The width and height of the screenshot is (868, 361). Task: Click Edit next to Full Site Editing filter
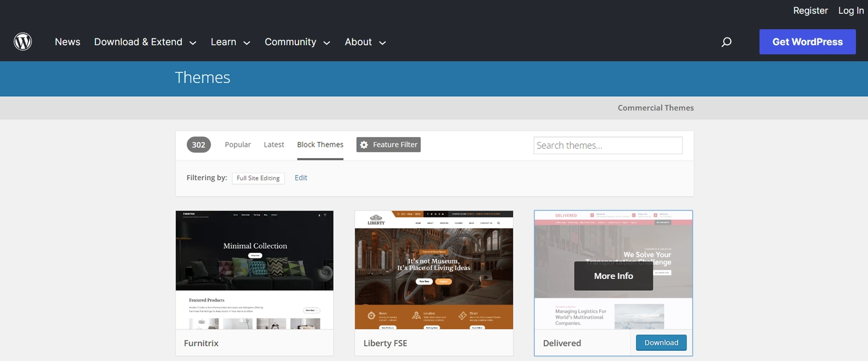[301, 178]
